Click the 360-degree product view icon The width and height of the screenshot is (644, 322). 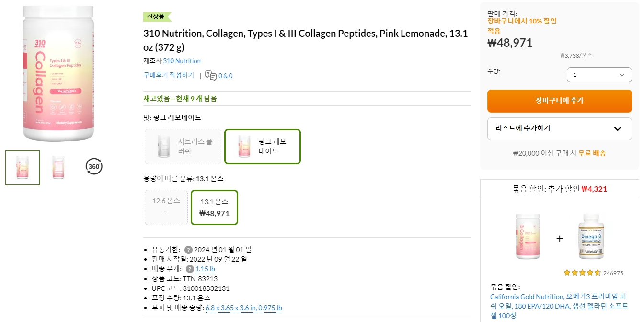(94, 167)
